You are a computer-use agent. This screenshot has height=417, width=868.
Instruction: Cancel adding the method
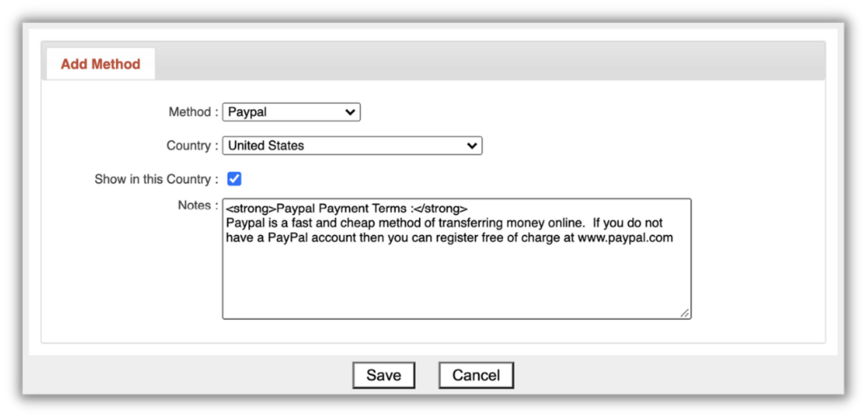[x=476, y=375]
